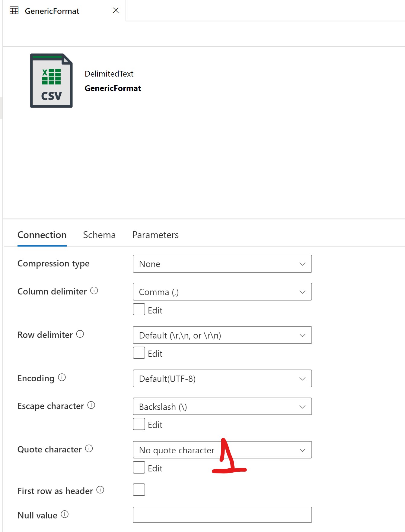Expand the Column delimiter Comma dropdown
405x532 pixels.
[222, 292]
